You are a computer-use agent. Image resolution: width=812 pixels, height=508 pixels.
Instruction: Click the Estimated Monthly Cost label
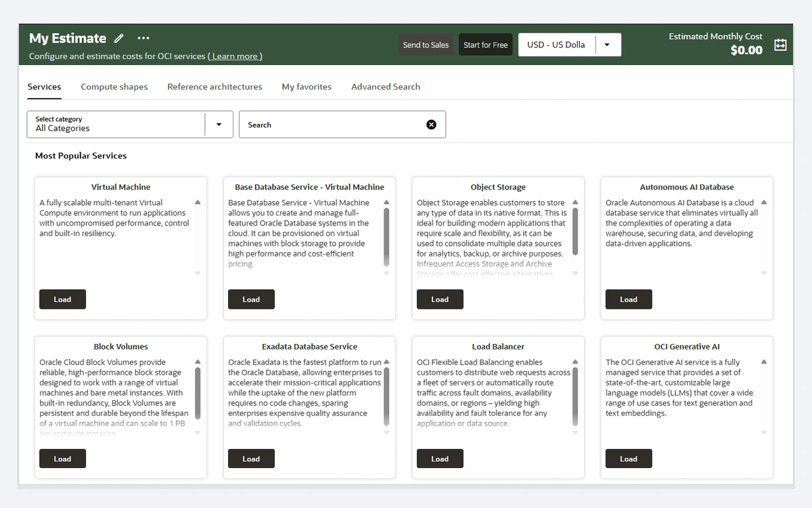[x=716, y=37]
